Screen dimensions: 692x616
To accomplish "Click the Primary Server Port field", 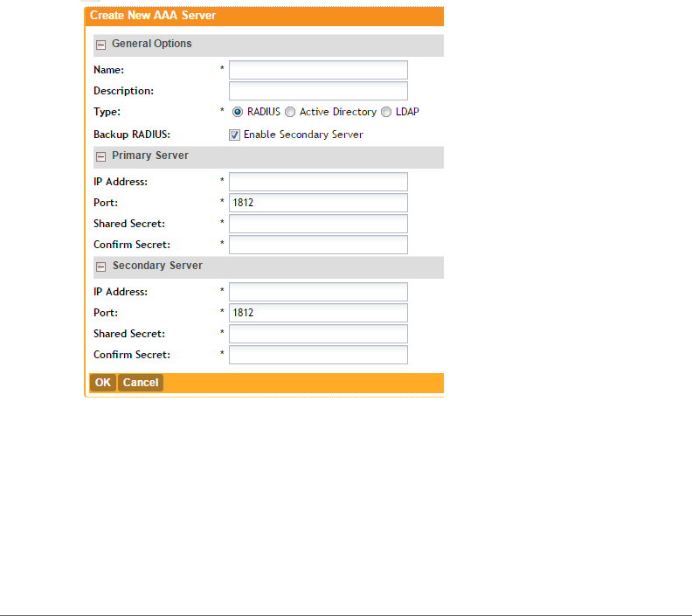I will [318, 203].
